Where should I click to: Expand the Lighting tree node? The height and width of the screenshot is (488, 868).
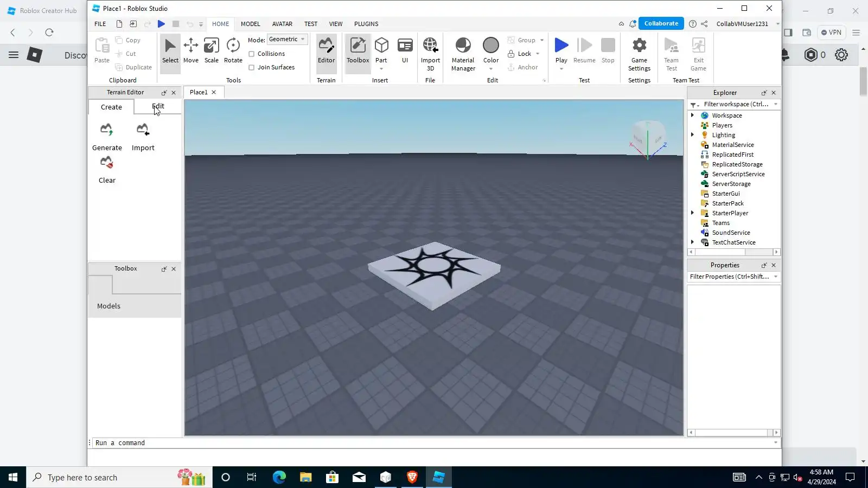(x=692, y=135)
